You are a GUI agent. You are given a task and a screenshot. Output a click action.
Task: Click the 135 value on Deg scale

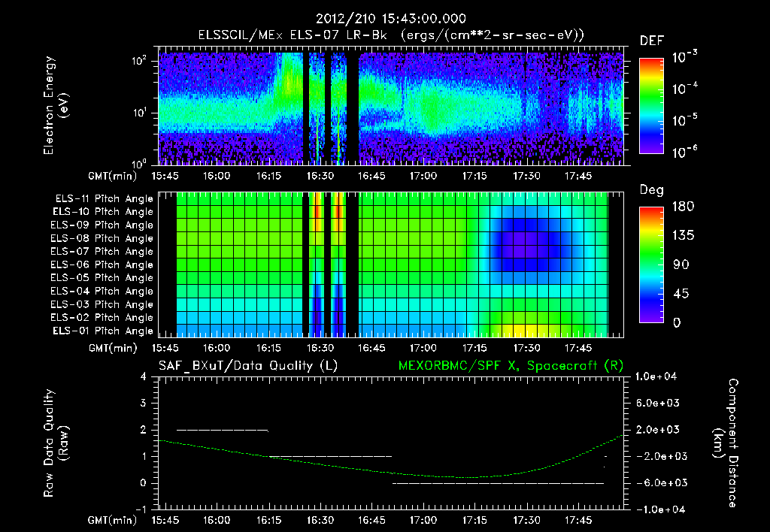683,236
